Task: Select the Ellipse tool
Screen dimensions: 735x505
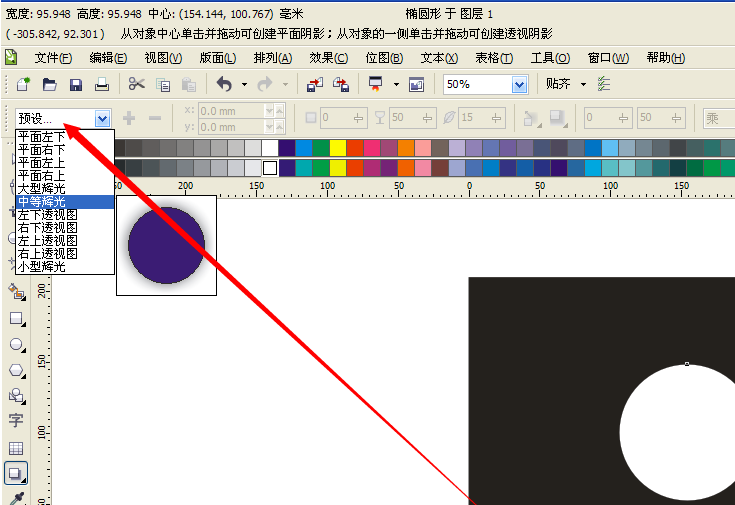Action: 17,345
